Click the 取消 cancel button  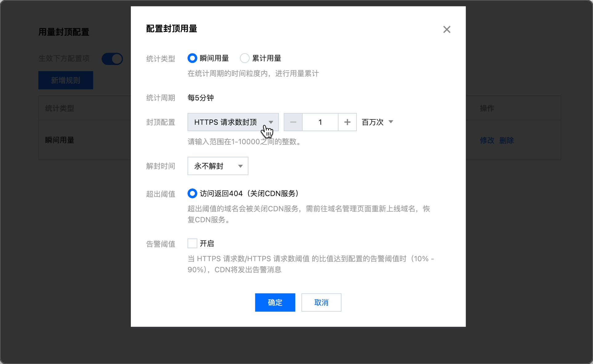[x=321, y=302]
